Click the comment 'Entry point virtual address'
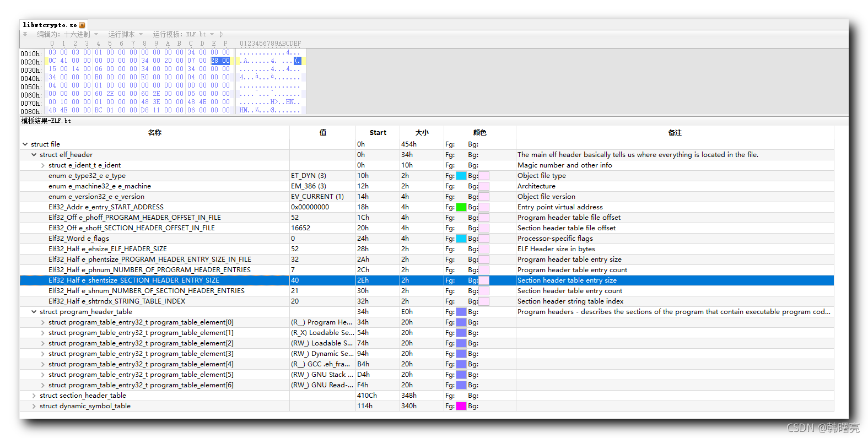 [x=560, y=207]
